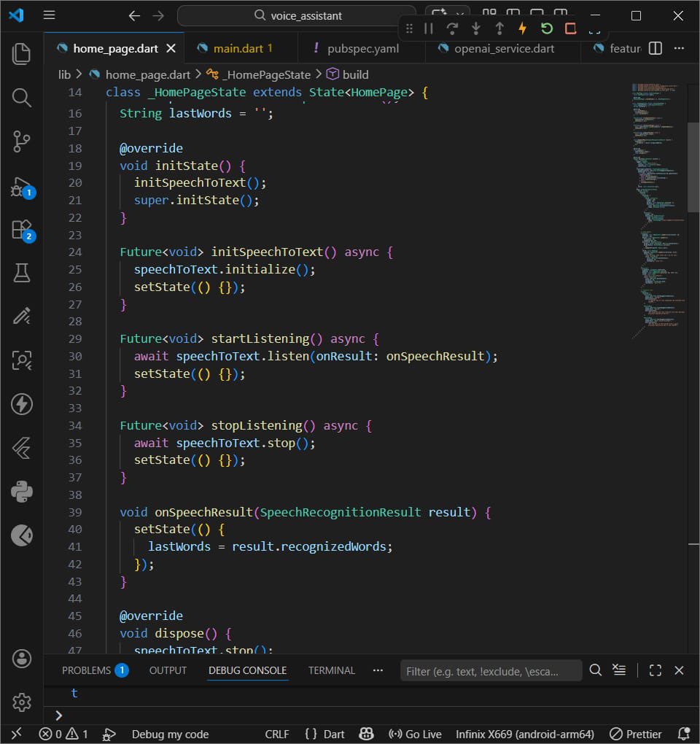Open the OUTPUT panel tab

click(168, 670)
